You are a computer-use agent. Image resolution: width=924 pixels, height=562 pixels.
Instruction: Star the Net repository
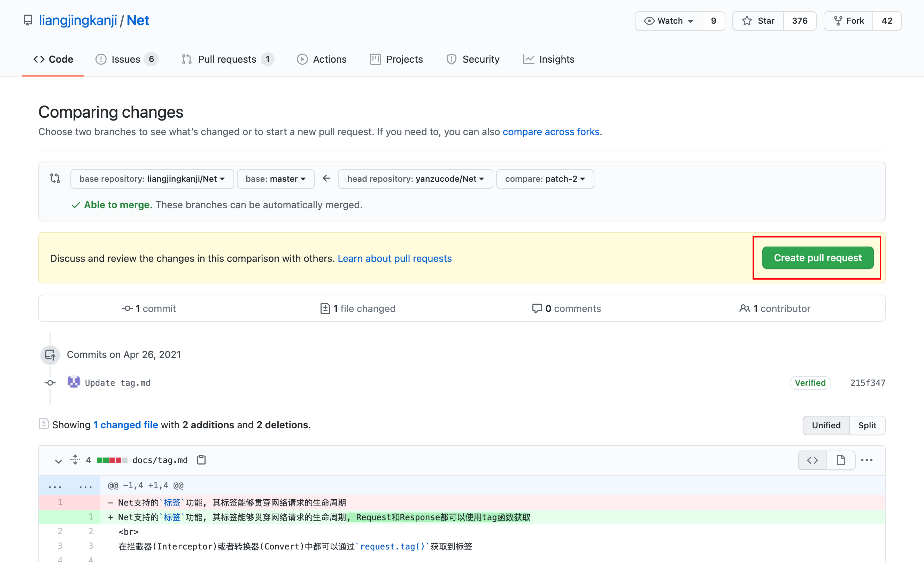(758, 21)
